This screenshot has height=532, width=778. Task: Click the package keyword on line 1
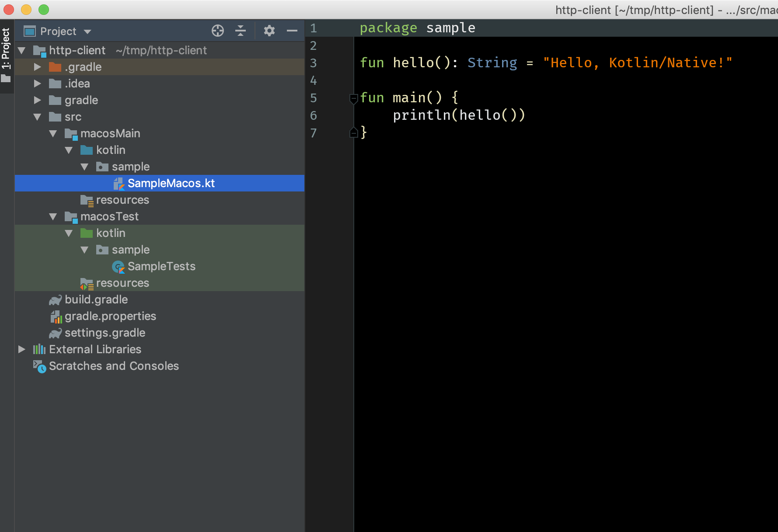click(388, 28)
